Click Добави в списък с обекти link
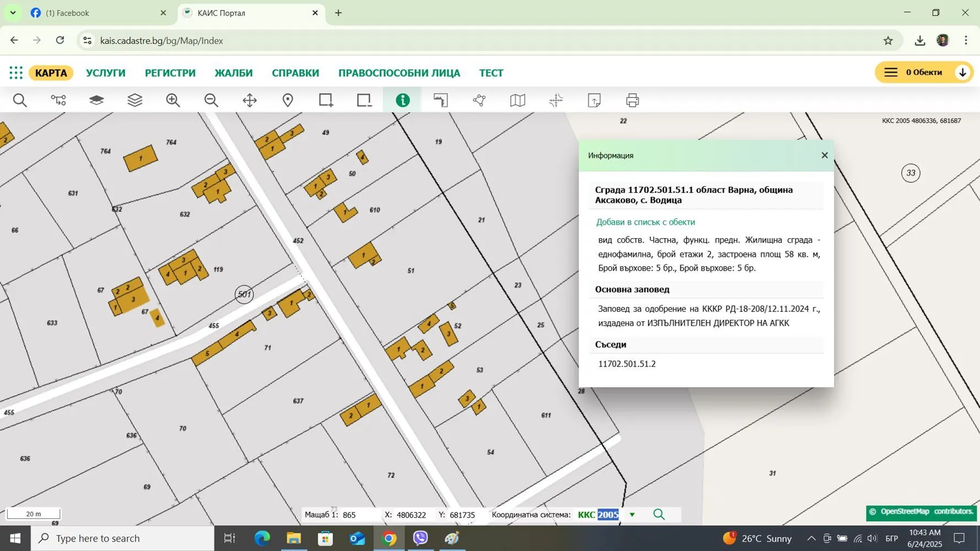Screen dimensions: 980x551 pos(645,222)
